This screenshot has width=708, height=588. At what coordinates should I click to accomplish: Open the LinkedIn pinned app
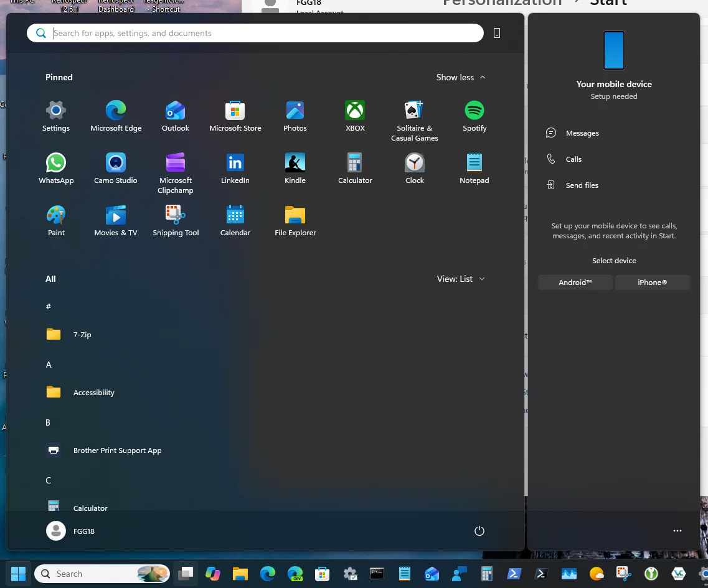(235, 169)
